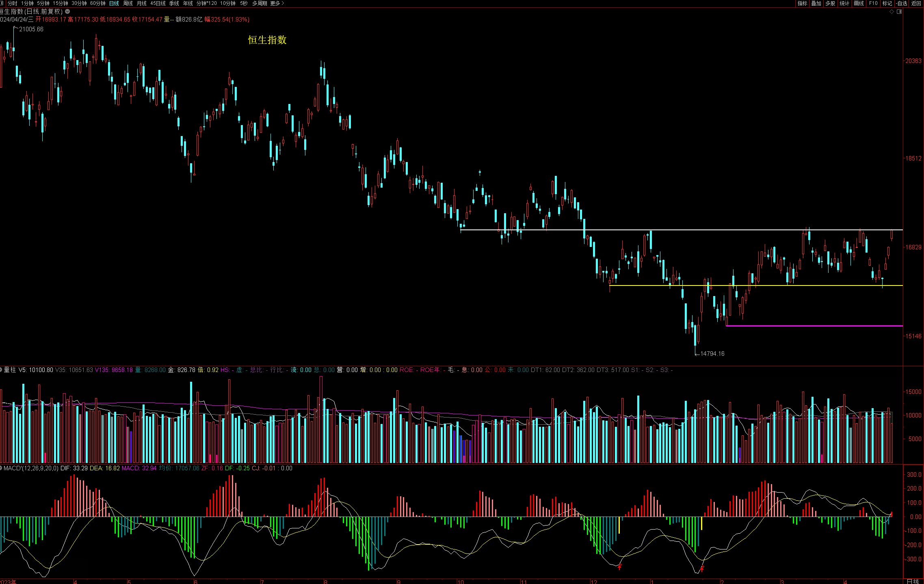Click the 叠加 overlay button

816,3
